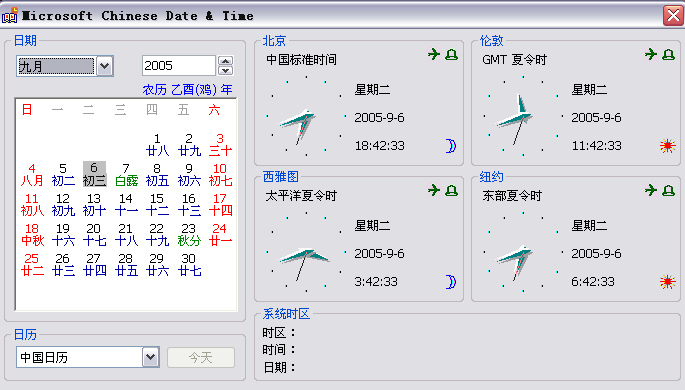Click the moon icon in Seattle panel
Image resolution: width=685 pixels, height=390 pixels.
pos(451,282)
